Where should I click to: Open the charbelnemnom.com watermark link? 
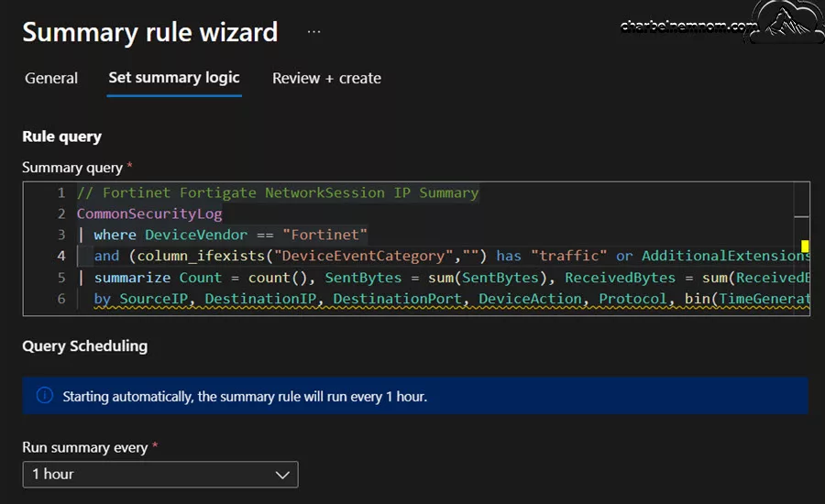tap(688, 26)
